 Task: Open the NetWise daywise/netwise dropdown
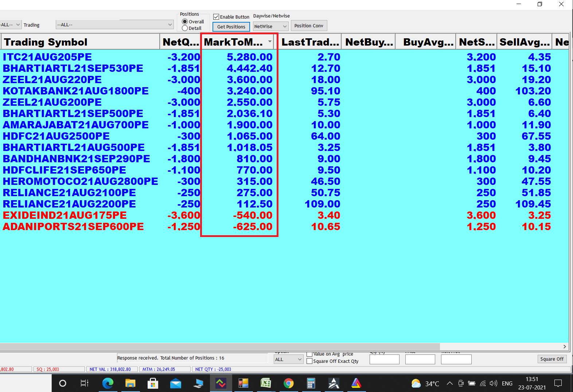(x=271, y=26)
